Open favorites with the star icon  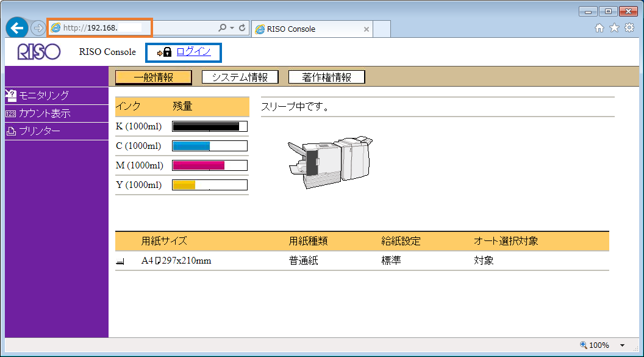[614, 27]
